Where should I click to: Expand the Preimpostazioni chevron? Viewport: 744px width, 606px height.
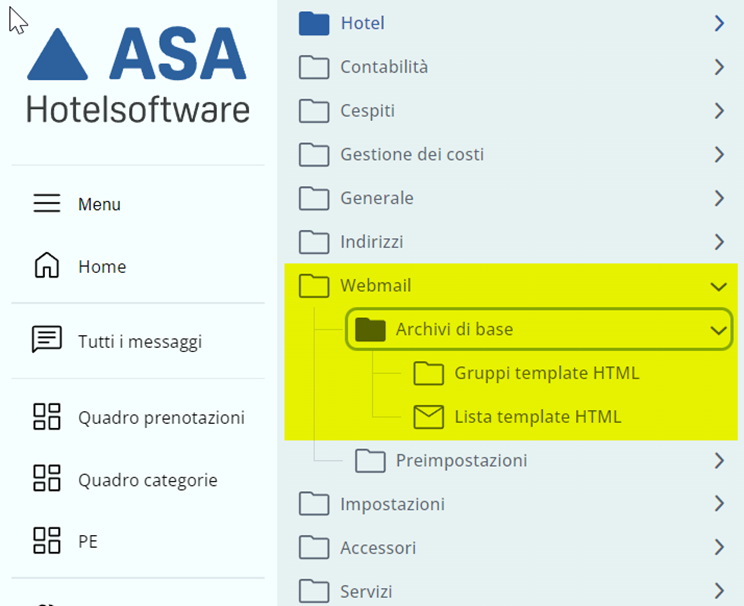[x=719, y=461]
